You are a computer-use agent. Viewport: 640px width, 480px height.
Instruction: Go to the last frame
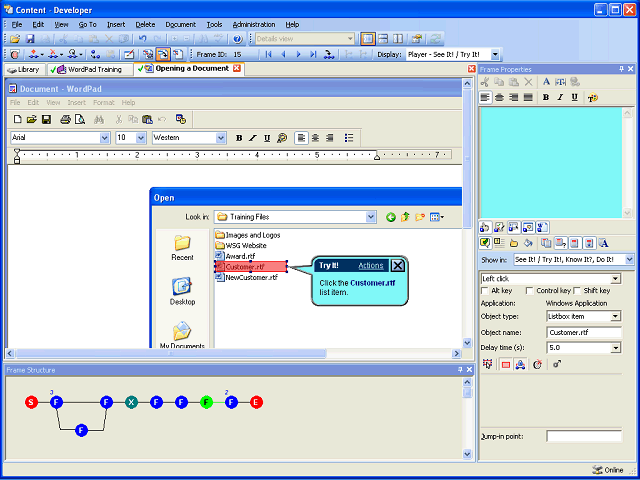[x=313, y=54]
